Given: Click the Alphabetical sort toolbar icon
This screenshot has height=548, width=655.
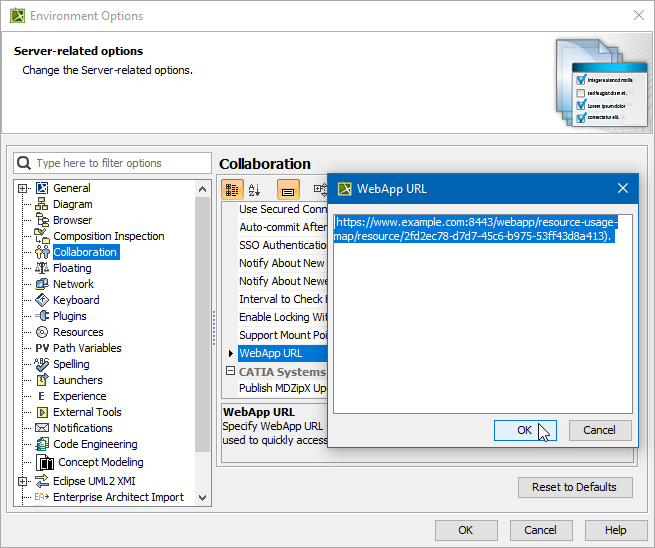Looking at the screenshot, I should point(254,189).
